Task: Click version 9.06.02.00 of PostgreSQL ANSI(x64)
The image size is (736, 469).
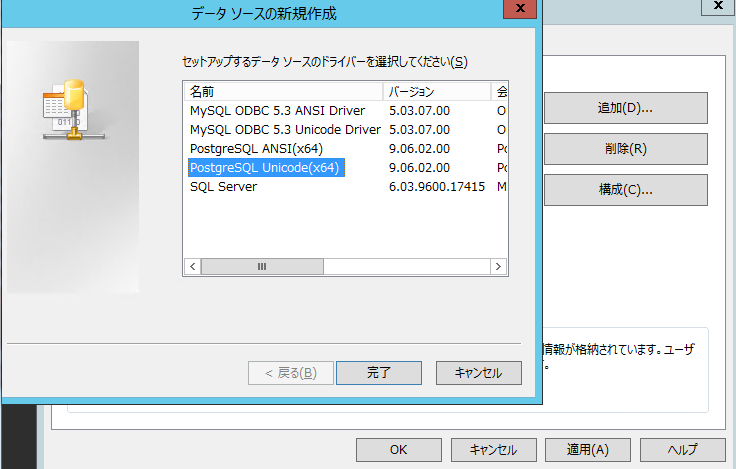Action: tap(419, 149)
